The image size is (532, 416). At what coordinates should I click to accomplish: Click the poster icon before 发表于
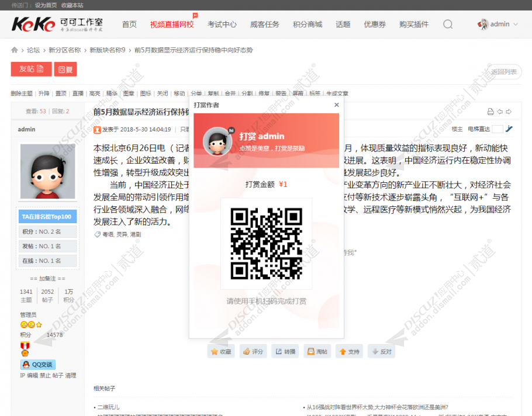(x=98, y=130)
